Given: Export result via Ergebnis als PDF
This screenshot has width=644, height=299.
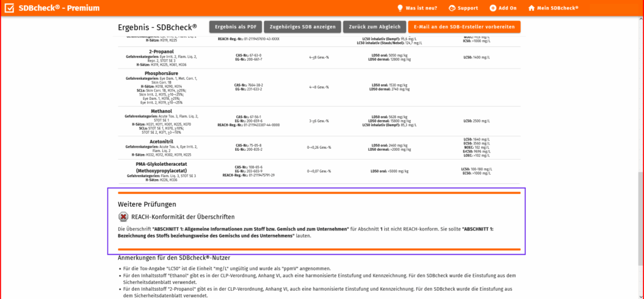Looking at the screenshot, I should pyautogui.click(x=235, y=27).
